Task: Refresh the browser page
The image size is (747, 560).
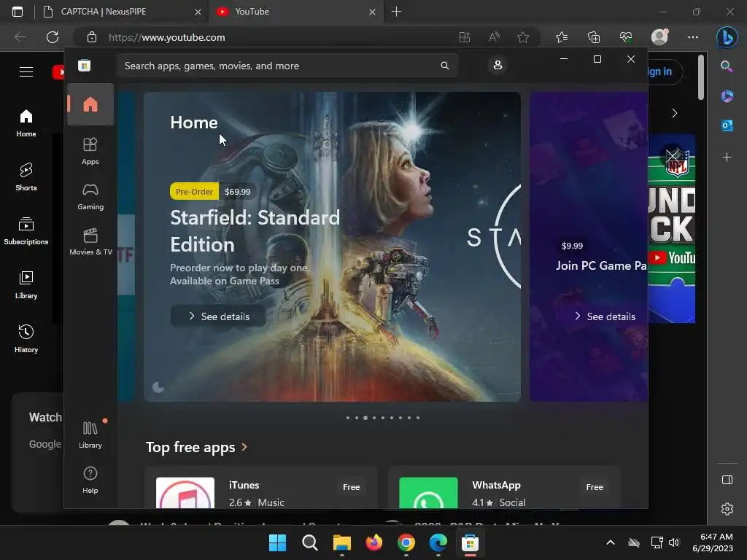Action: click(x=53, y=37)
